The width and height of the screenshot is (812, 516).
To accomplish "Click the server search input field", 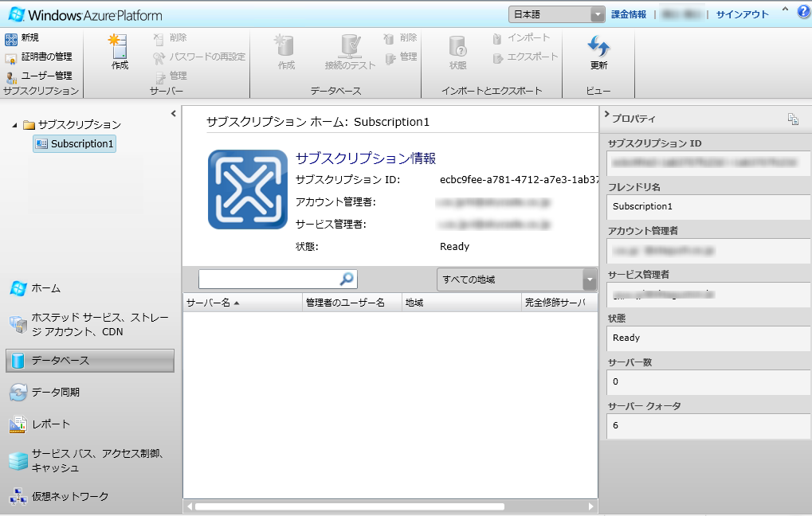I will coord(269,279).
